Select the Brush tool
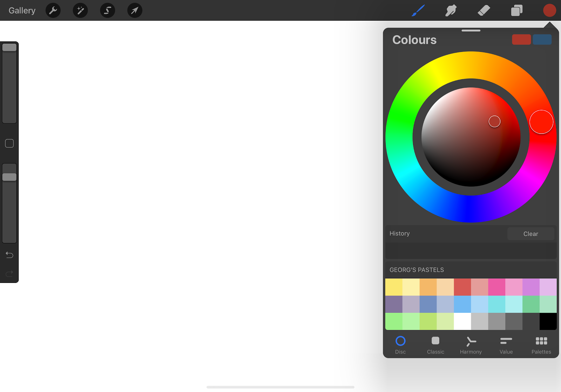Image resolution: width=561 pixels, height=392 pixels. pyautogui.click(x=418, y=11)
